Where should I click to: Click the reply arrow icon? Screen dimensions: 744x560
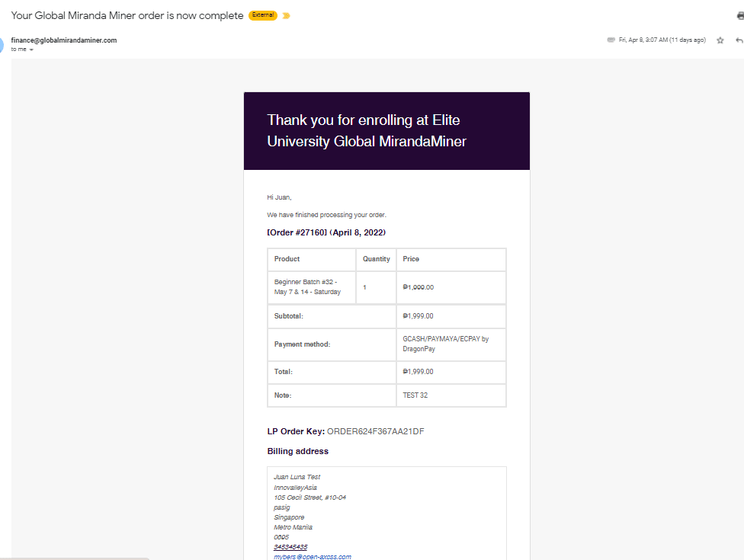(x=739, y=40)
